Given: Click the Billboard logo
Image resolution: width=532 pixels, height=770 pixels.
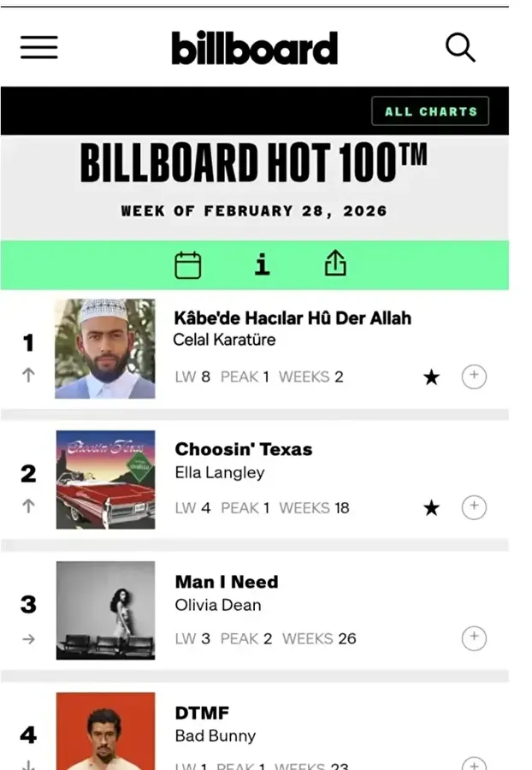Looking at the screenshot, I should click(254, 48).
